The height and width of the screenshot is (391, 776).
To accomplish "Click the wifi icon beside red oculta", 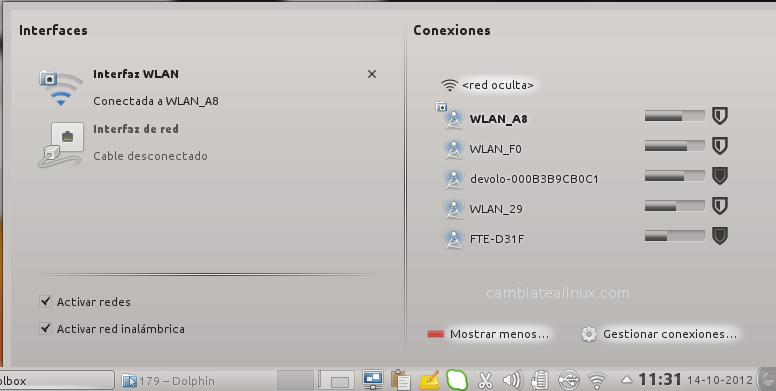I will 449,85.
